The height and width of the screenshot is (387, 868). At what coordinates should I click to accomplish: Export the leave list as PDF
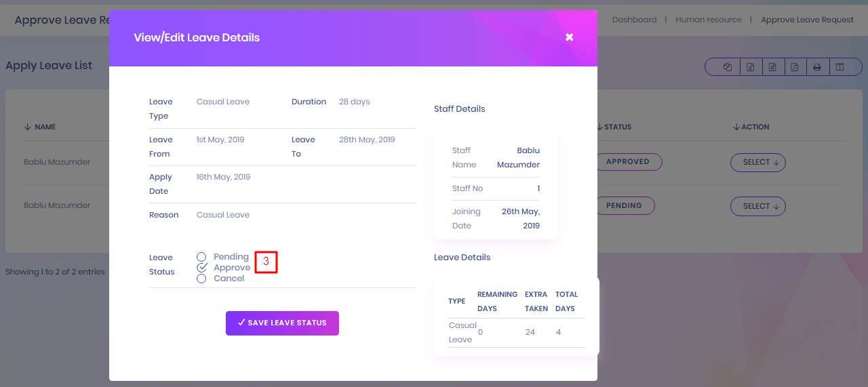coord(795,67)
